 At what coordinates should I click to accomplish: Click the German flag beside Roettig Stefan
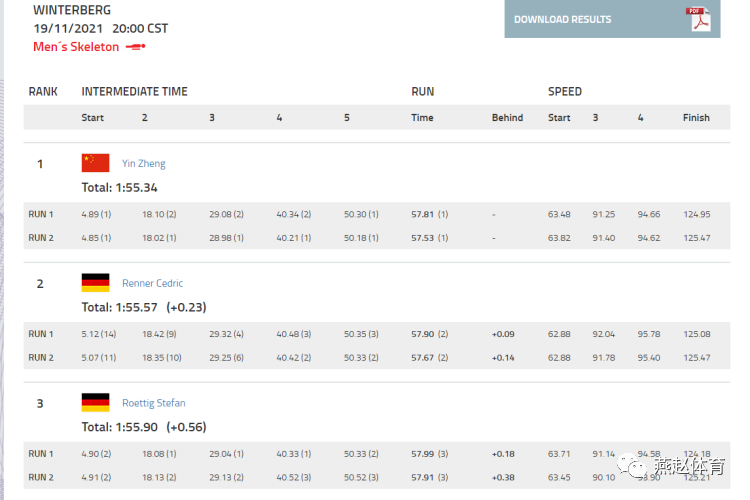click(x=95, y=402)
